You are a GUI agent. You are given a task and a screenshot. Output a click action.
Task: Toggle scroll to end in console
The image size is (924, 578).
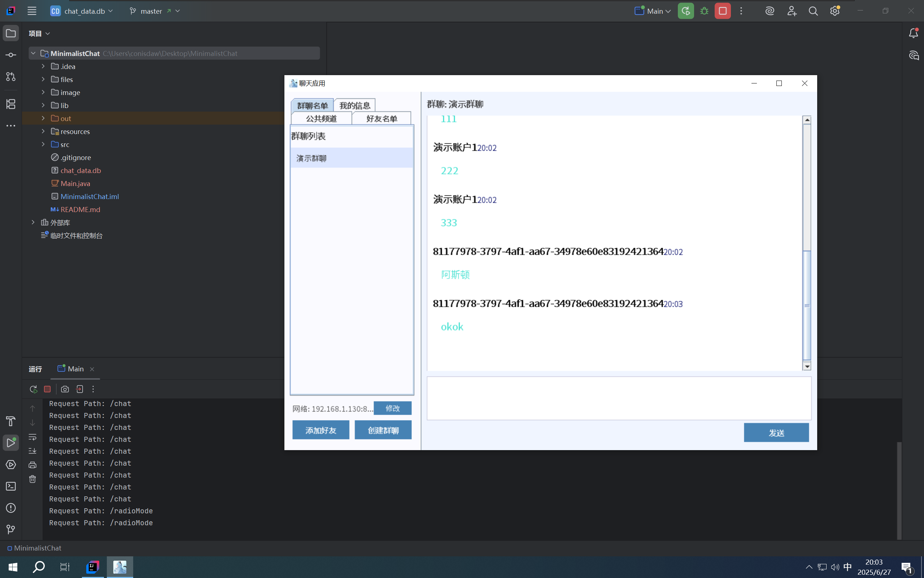[x=32, y=451]
